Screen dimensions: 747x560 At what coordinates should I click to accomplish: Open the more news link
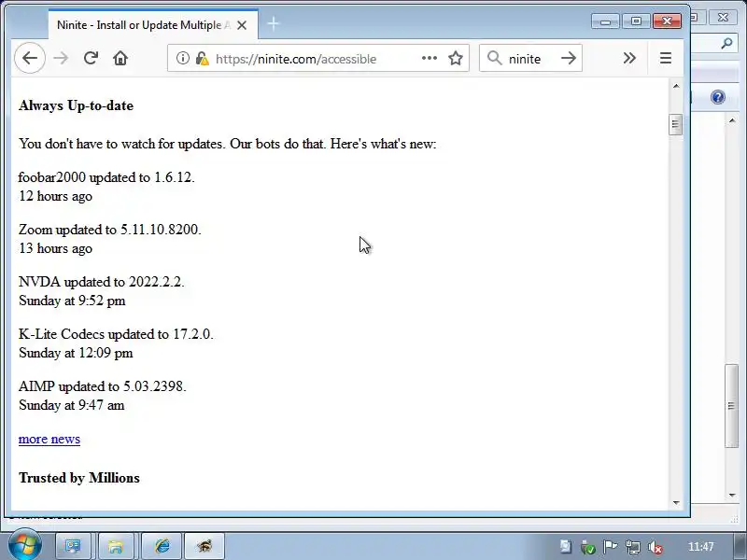tap(49, 439)
